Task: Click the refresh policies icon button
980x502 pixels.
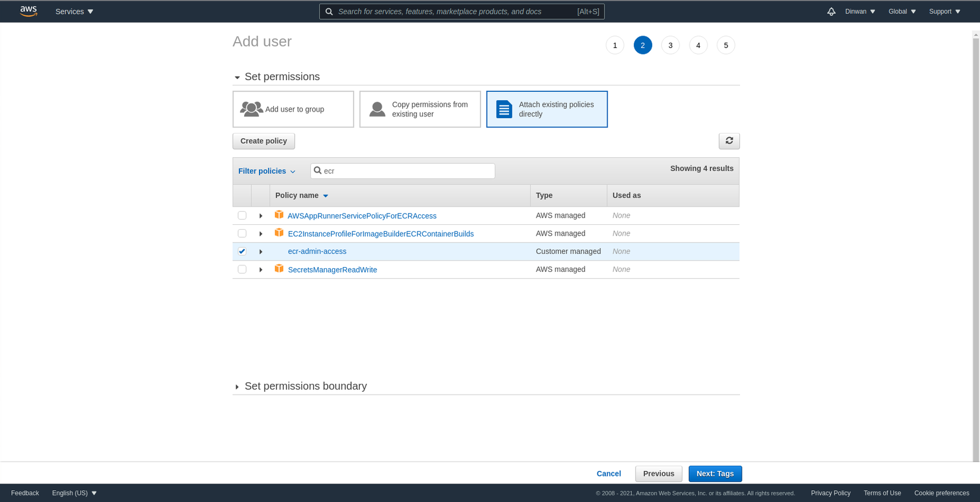Action: coord(729,141)
